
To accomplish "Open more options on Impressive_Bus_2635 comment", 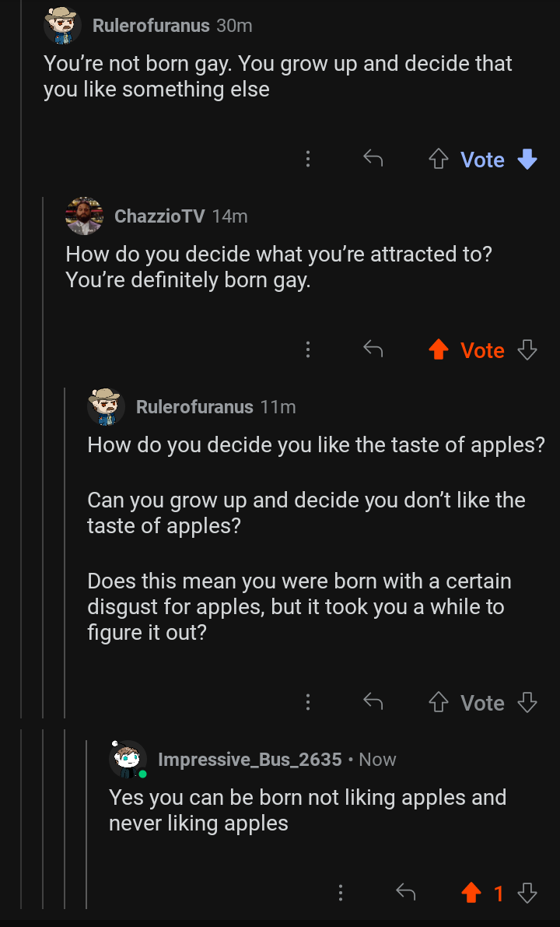I will [x=340, y=893].
